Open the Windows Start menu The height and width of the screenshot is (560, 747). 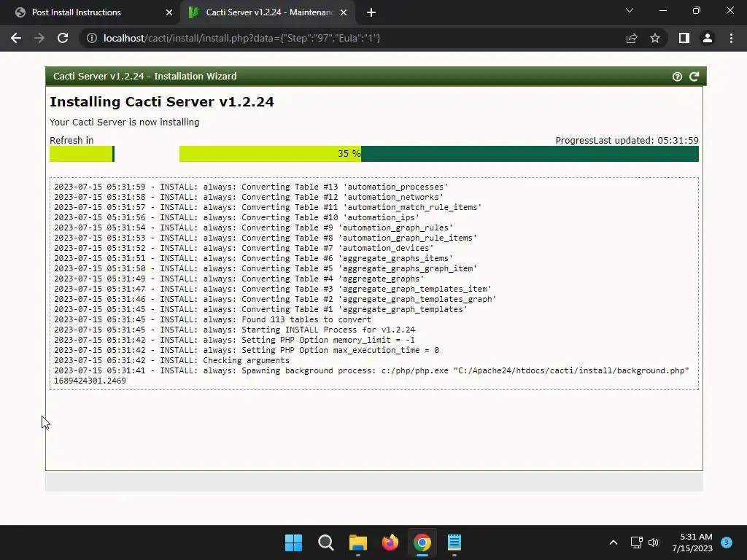(293, 542)
